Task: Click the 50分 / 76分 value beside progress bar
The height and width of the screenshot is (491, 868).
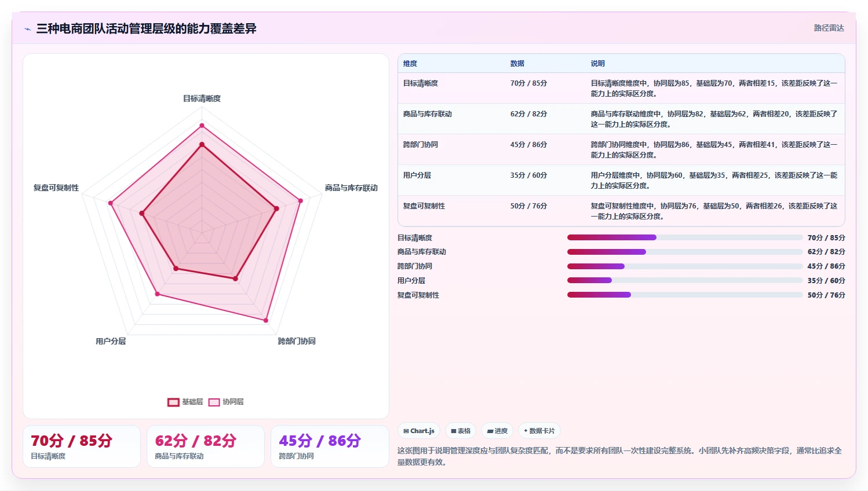Action: (826, 295)
